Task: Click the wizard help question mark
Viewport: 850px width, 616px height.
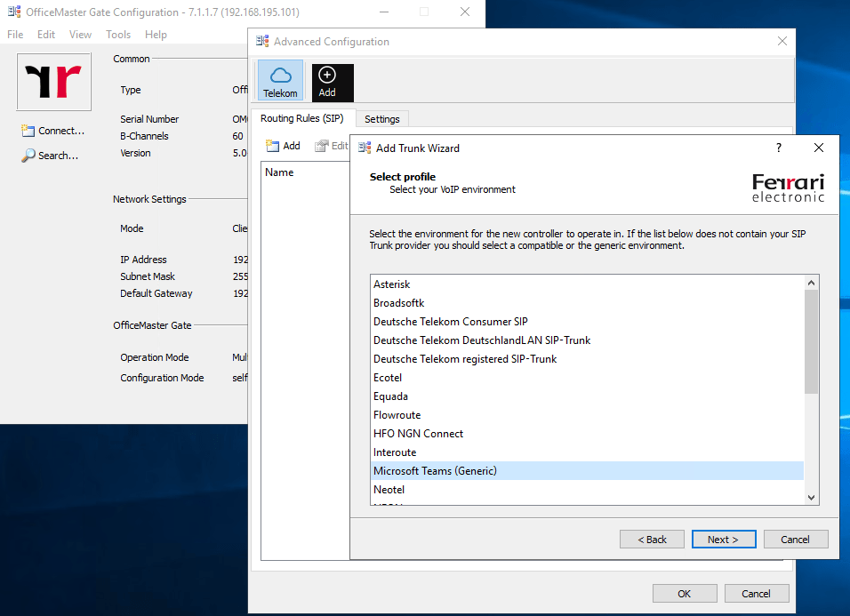Action: coord(779,148)
